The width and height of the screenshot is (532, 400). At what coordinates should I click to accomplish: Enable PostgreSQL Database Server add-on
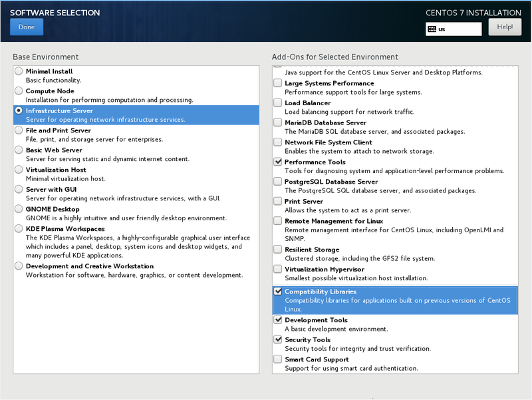(x=277, y=182)
